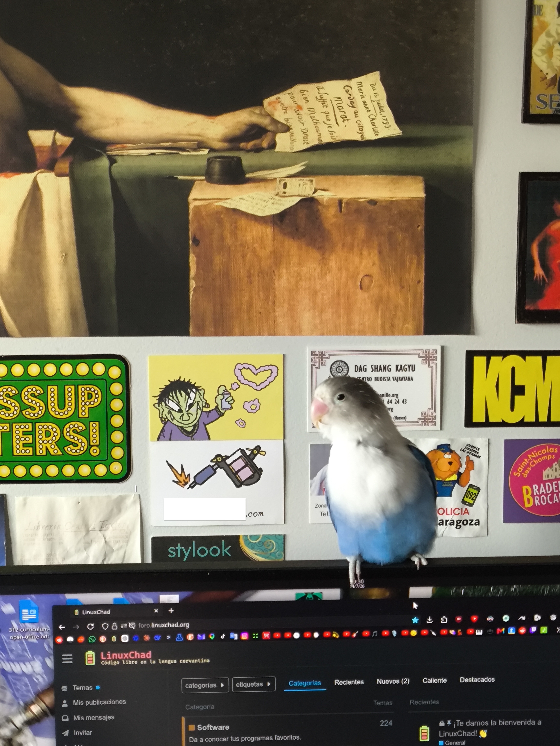The height and width of the screenshot is (746, 560).
Task: Expand the etiquetas dropdown
Action: [x=254, y=684]
